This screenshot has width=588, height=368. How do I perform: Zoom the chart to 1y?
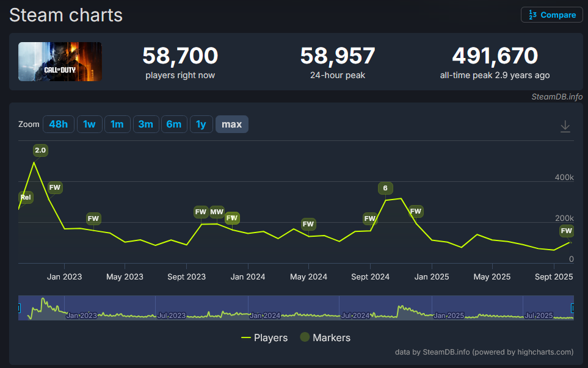coord(201,124)
